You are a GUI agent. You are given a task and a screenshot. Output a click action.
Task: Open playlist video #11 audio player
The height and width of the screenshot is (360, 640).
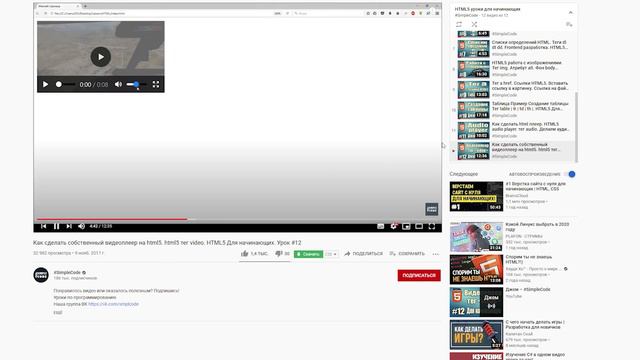tap(513, 130)
